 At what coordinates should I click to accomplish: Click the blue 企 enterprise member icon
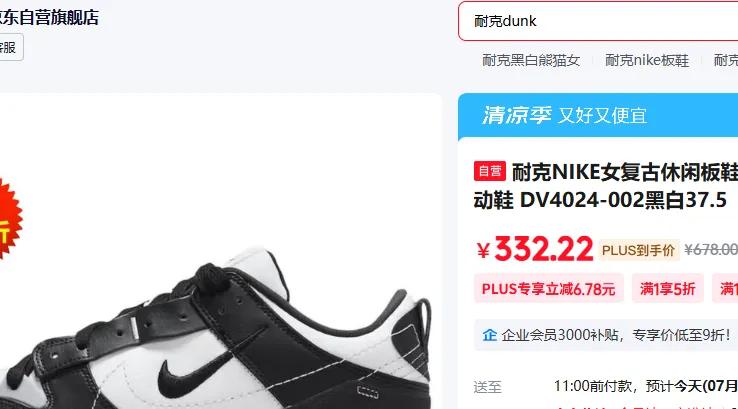[x=489, y=335]
